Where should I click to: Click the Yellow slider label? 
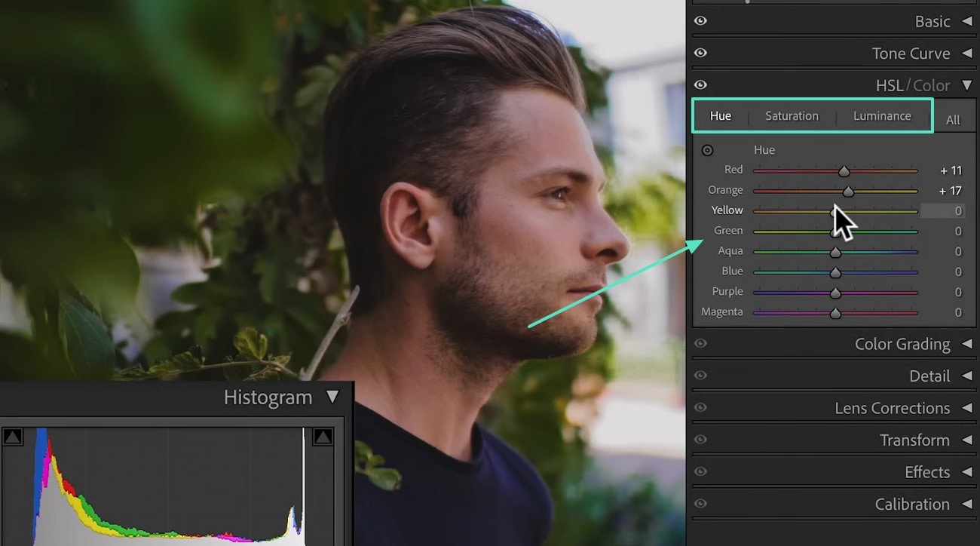click(727, 210)
